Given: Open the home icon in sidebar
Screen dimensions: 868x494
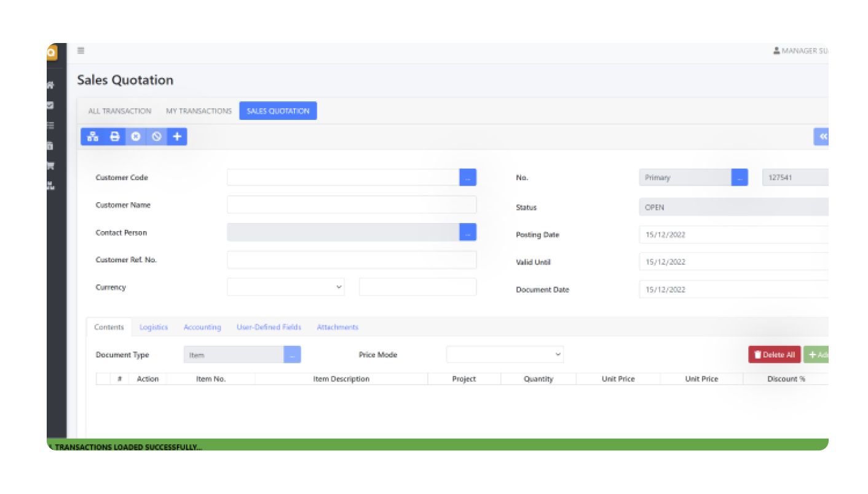Looking at the screenshot, I should pyautogui.click(x=50, y=85).
